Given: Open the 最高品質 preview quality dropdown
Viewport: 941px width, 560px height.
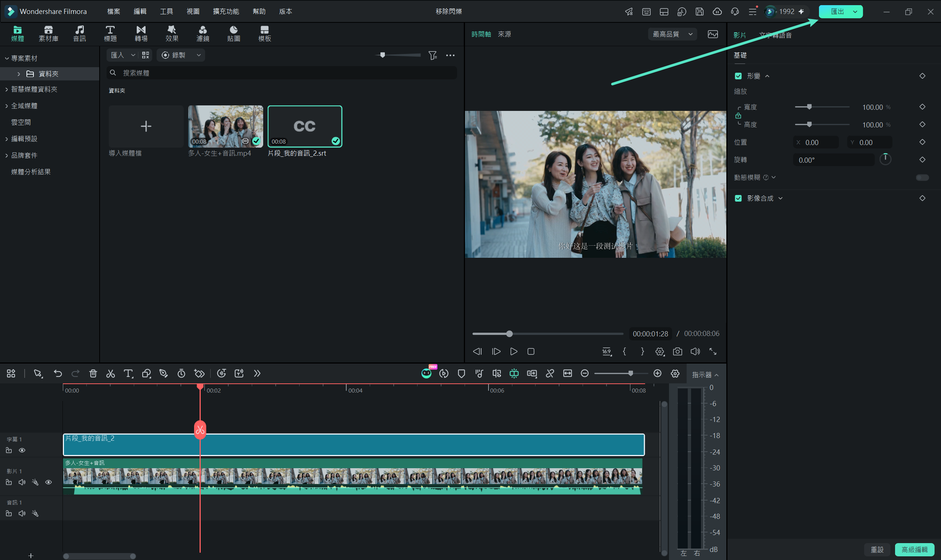Looking at the screenshot, I should [673, 35].
